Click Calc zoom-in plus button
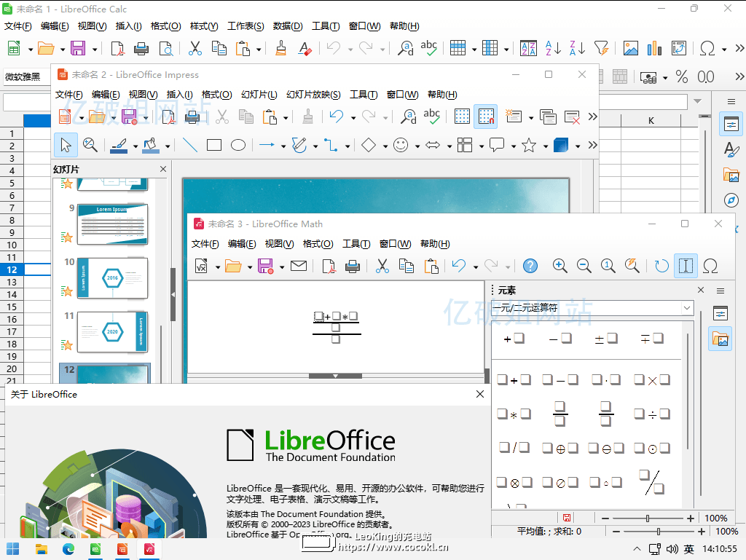Viewport: 746px width, 560px height. [702, 532]
